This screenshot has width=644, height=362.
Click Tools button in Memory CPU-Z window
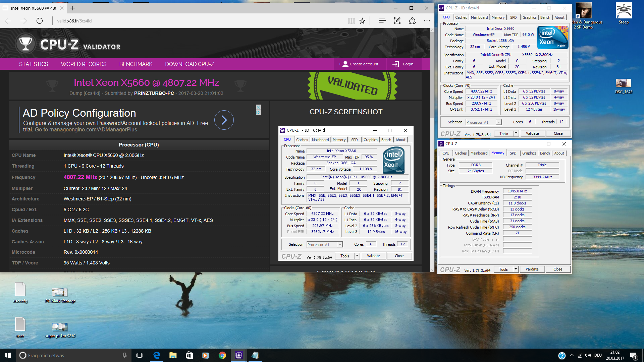tap(503, 269)
